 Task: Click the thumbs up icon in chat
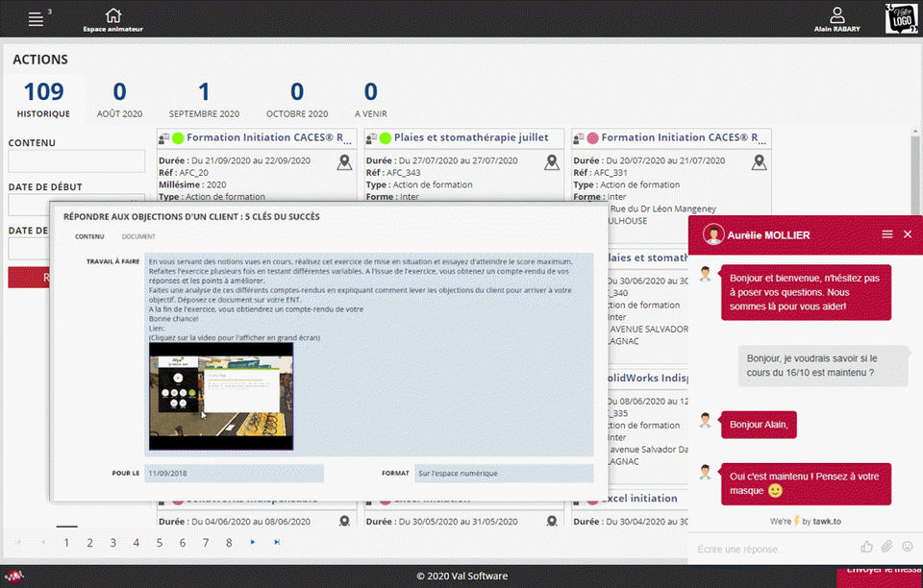tap(866, 548)
